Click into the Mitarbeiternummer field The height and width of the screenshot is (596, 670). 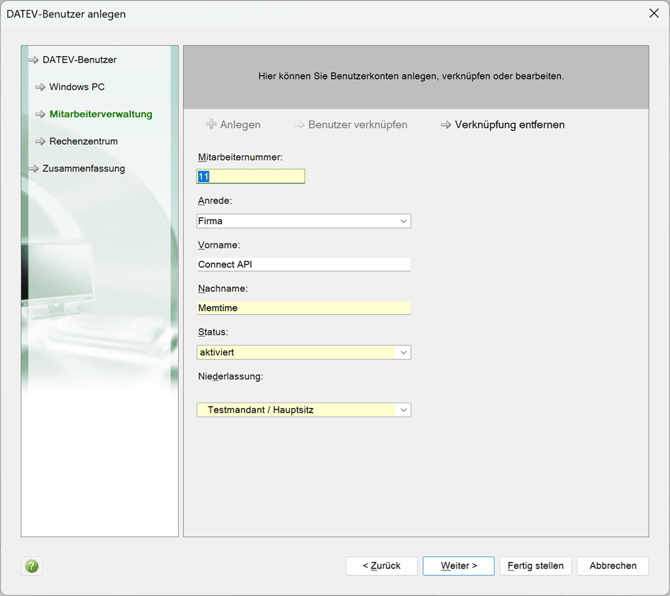tap(251, 177)
